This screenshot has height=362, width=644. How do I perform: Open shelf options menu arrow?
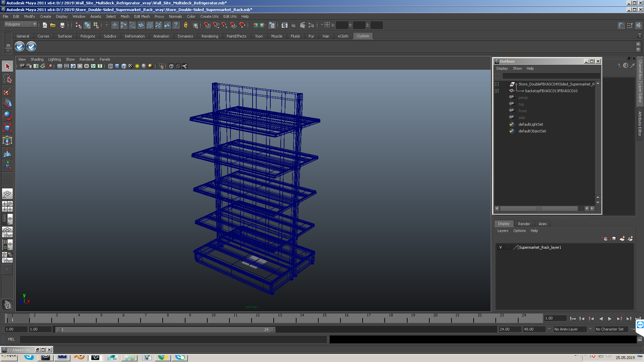pos(8,50)
